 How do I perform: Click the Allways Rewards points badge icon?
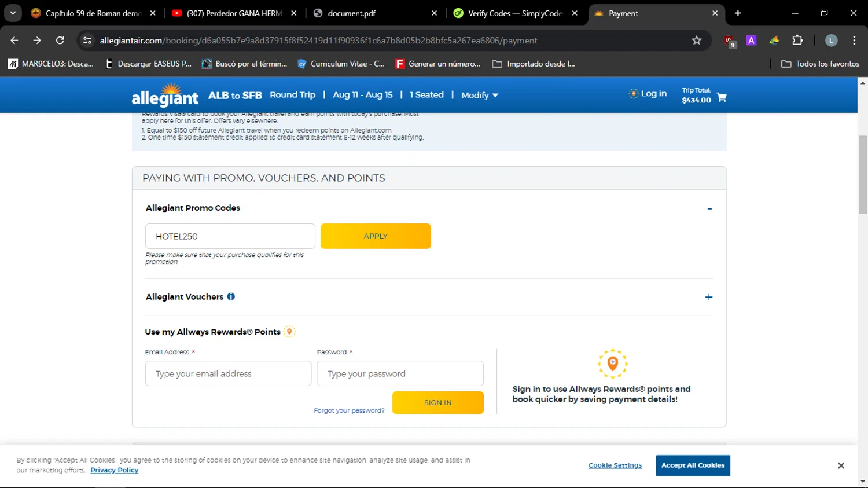coord(290,332)
